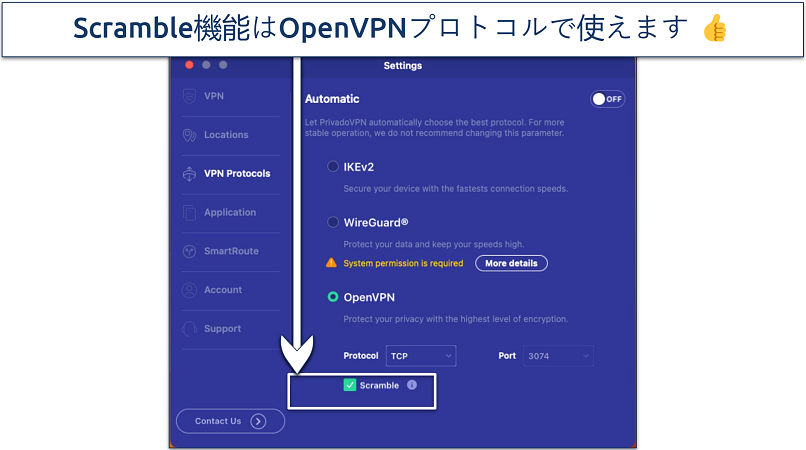Choose the OpenVPN radio button
This screenshot has height=450, width=806.
(333, 297)
